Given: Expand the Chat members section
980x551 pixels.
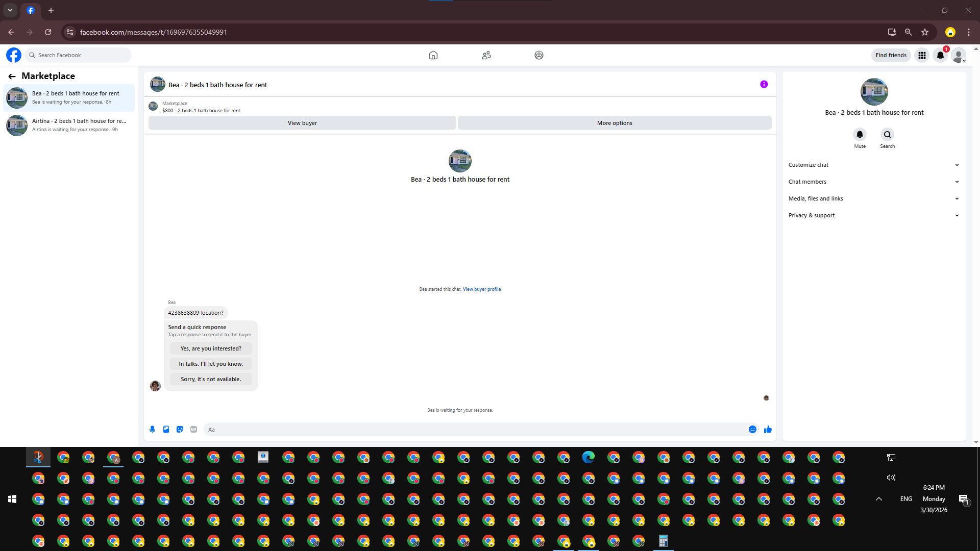Looking at the screenshot, I should (873, 182).
